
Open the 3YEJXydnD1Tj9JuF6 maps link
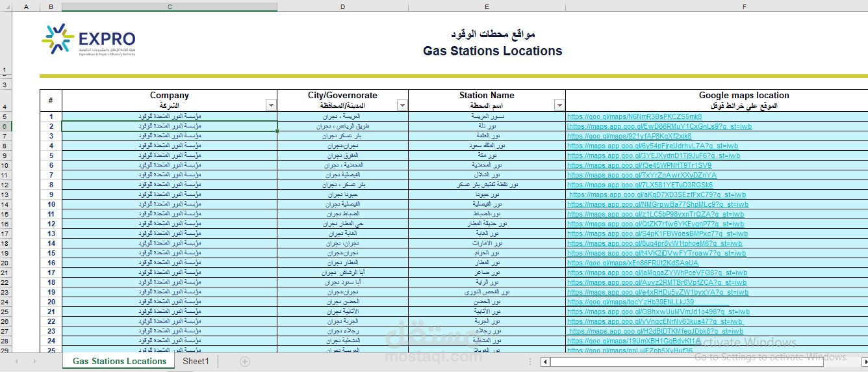[x=654, y=155]
